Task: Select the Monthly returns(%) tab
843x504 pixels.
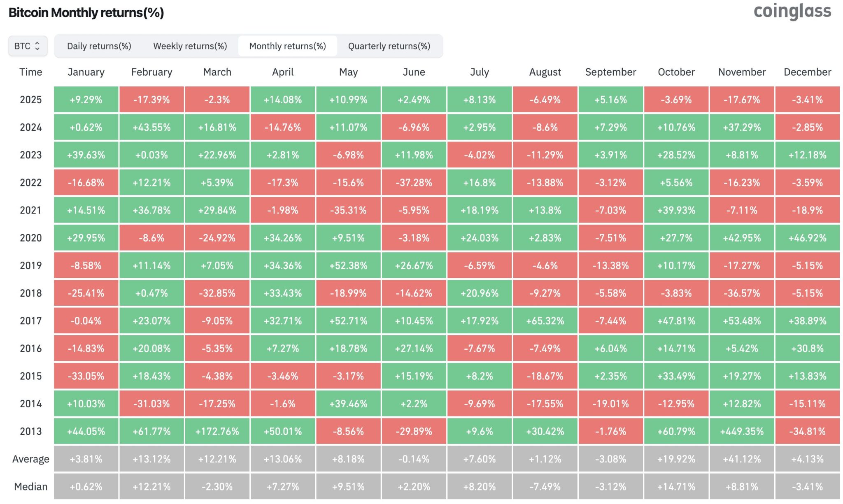Action: (x=287, y=46)
